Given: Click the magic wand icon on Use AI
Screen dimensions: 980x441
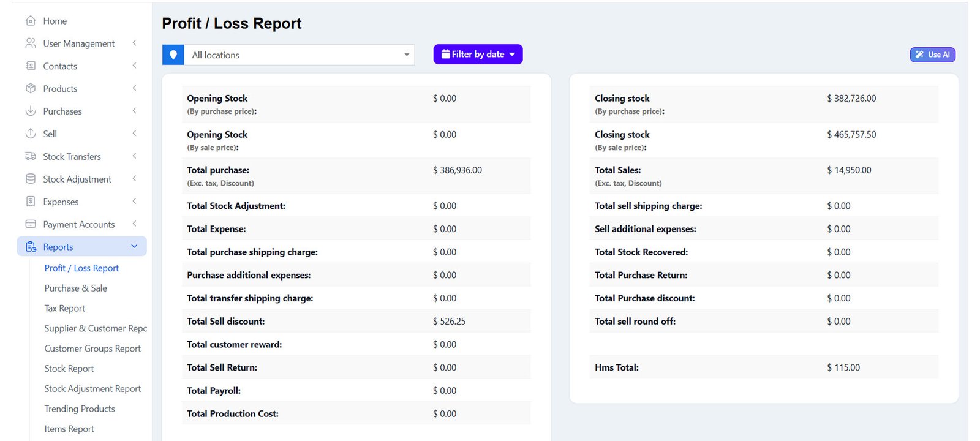Looking at the screenshot, I should 919,55.
